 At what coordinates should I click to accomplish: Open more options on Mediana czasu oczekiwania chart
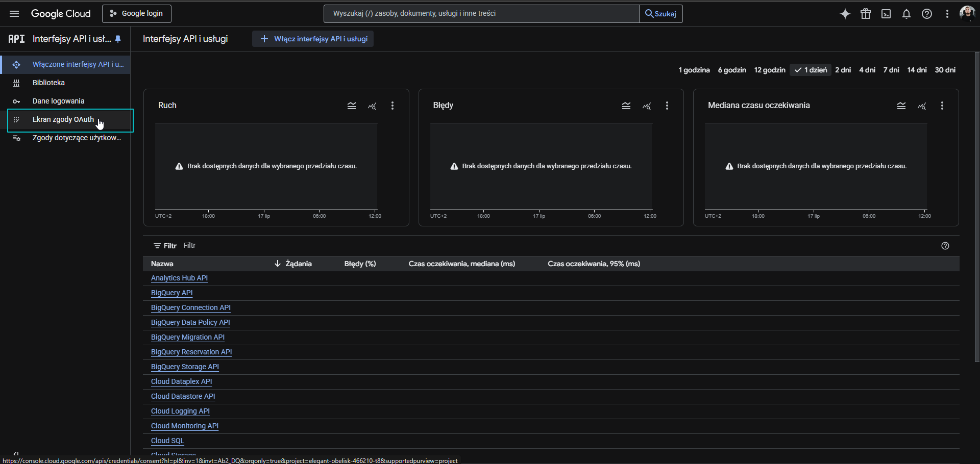click(x=942, y=106)
